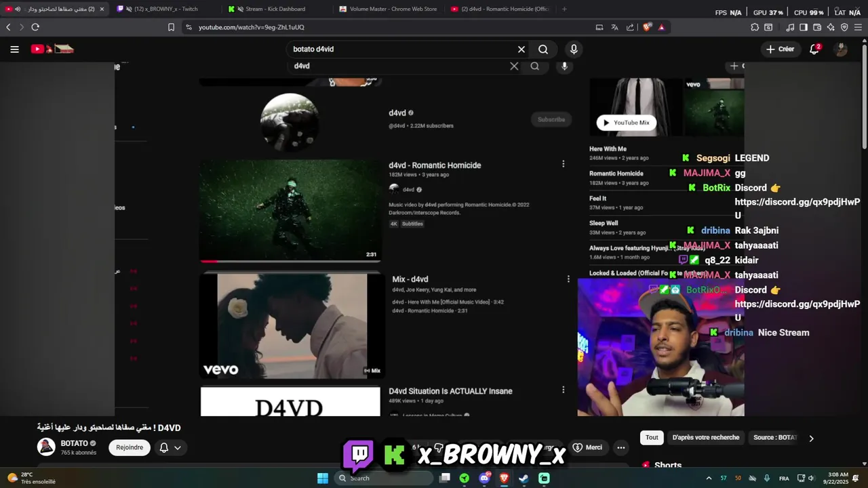868x488 pixels.
Task: Click the Rejoindre button for BOTATO
Action: coord(130,447)
